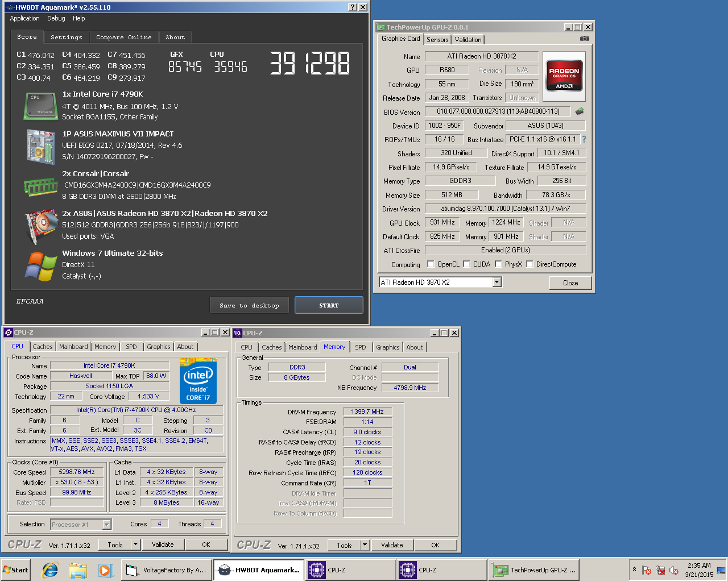This screenshot has height=582, width=728.
Task: Click the volume speaker tray icon
Action: coord(674,570)
